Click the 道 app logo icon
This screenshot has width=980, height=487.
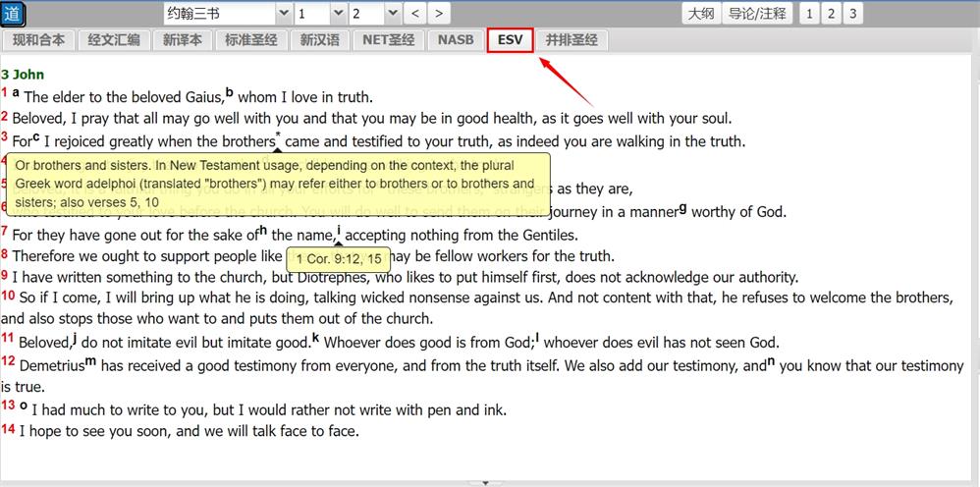(x=13, y=13)
